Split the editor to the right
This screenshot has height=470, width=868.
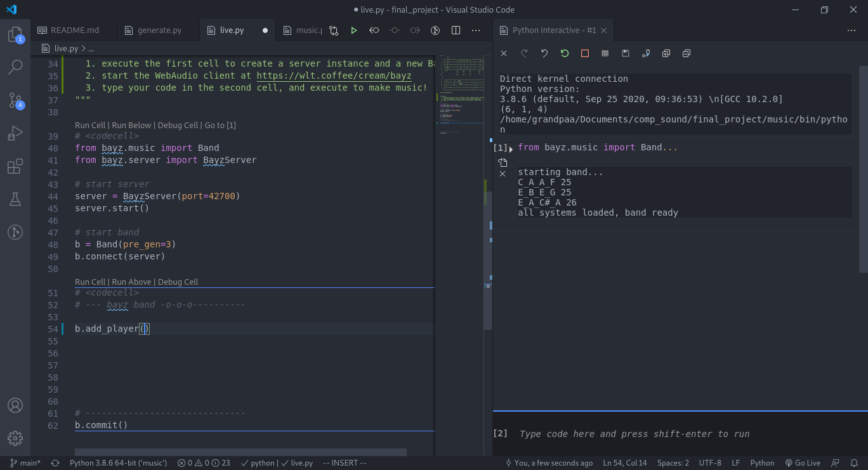[456, 30]
